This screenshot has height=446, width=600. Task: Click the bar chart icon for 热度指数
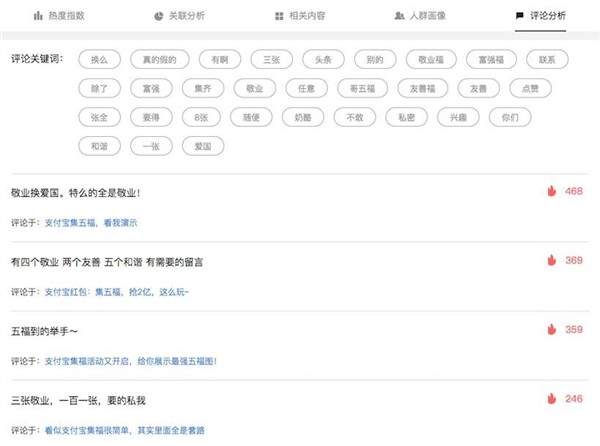click(x=38, y=17)
